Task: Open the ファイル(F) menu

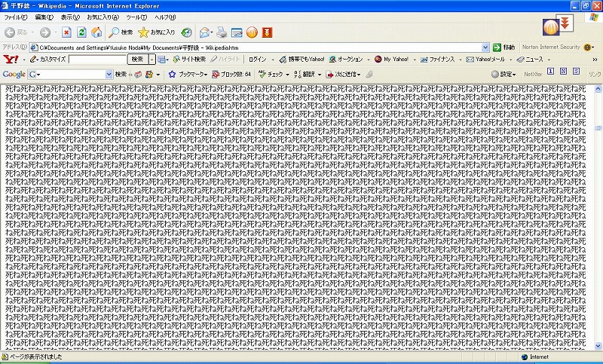Action: [15, 17]
